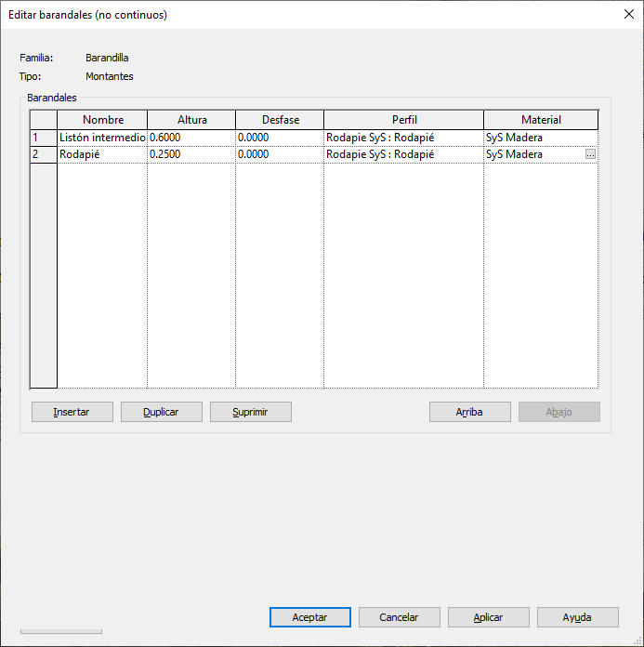This screenshot has width=644, height=647.
Task: Select Desfase field of Rodapié row
Action: [279, 155]
